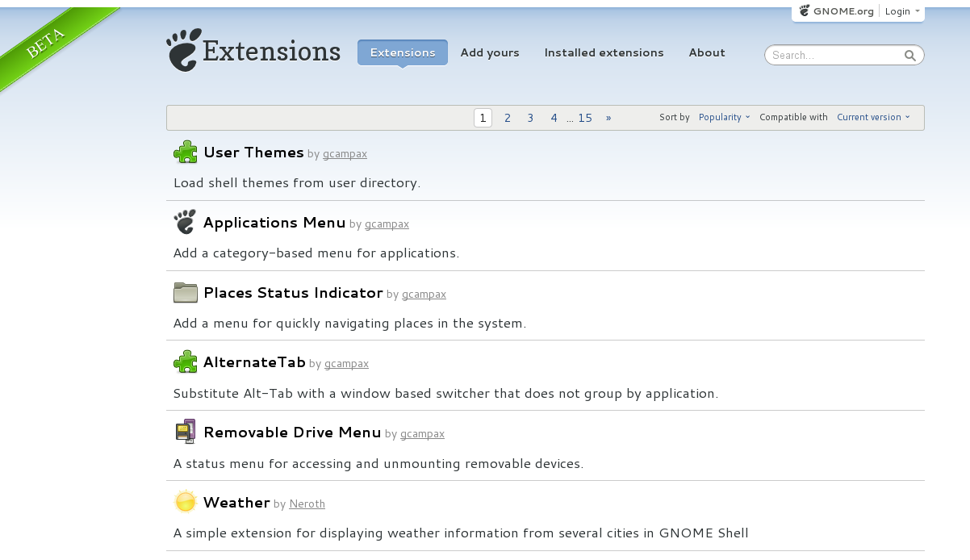
Task: Click the User Themes puzzle piece icon
Action: (186, 152)
